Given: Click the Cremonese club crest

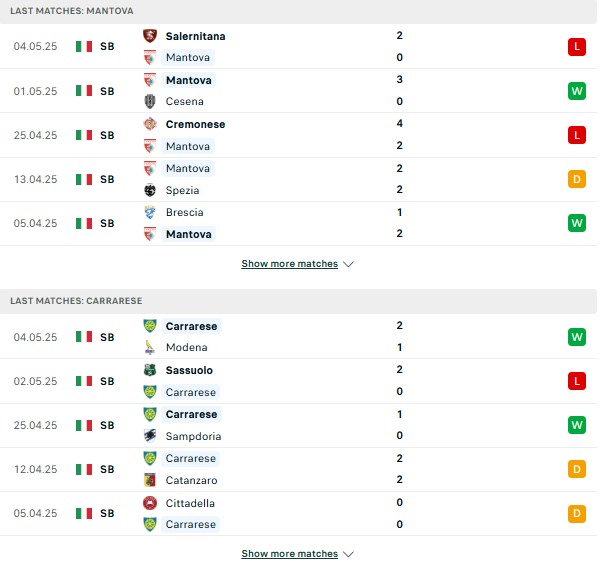Looking at the screenshot, I should click(150, 124).
